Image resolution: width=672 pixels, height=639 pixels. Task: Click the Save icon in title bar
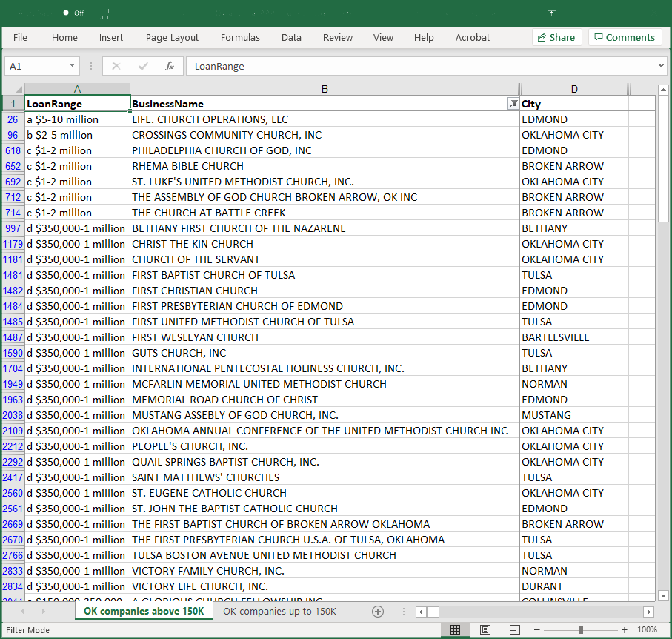(x=105, y=14)
